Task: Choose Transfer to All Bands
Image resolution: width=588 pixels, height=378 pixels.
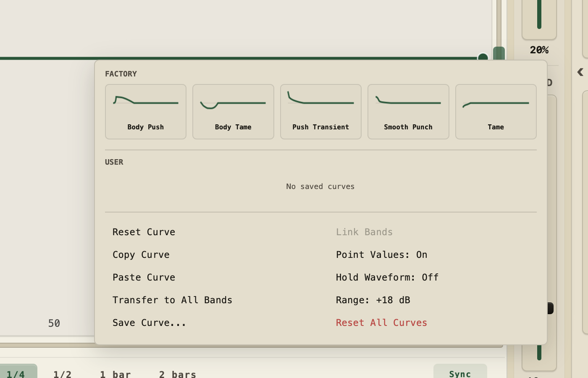Action: 173,300
